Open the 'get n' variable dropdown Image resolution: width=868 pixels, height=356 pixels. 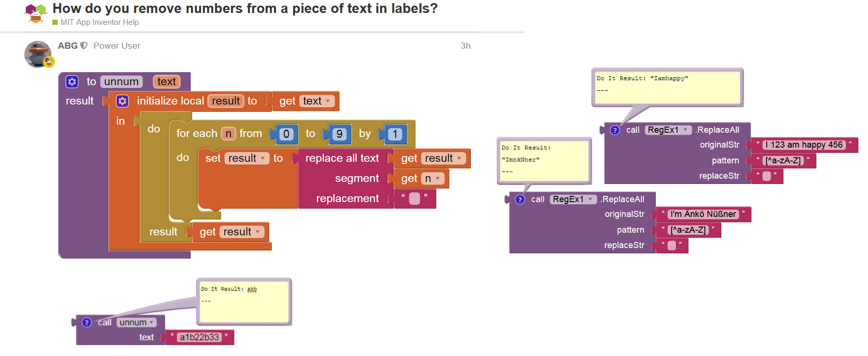pyautogui.click(x=438, y=179)
